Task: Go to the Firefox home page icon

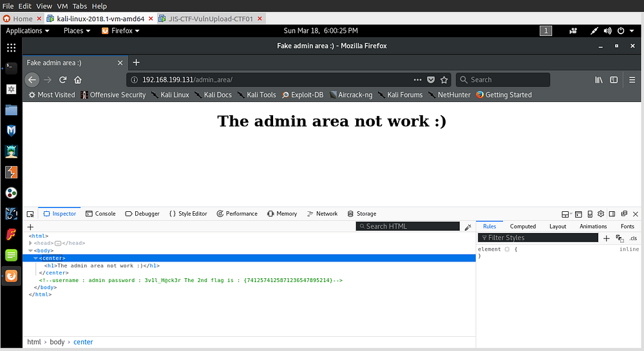Action: 78,80
